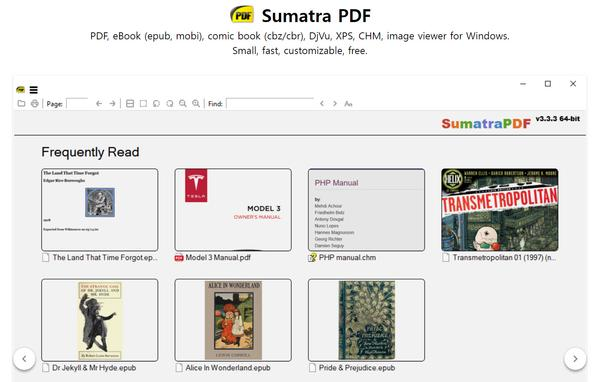
Task: Click the zoom out magnifier
Action: [183, 103]
